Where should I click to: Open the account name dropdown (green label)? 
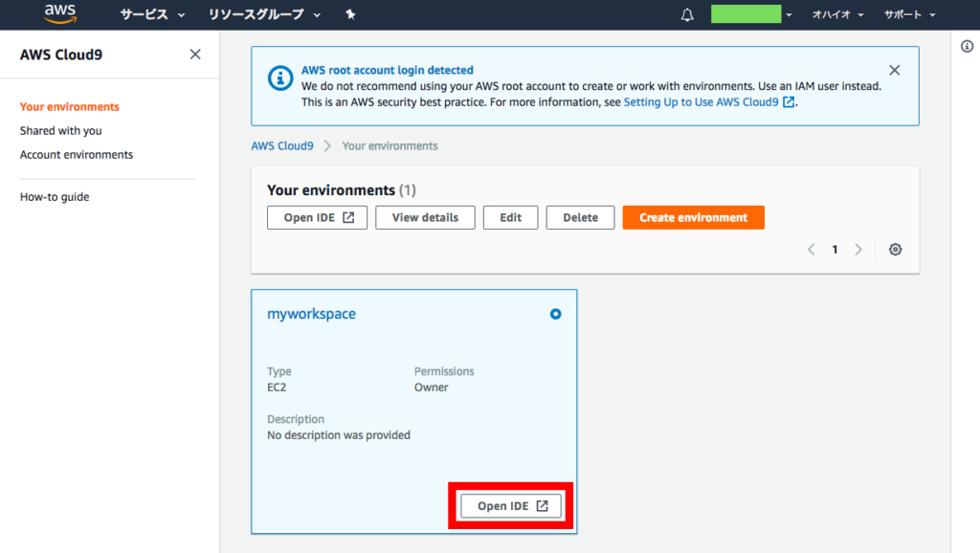coord(751,13)
